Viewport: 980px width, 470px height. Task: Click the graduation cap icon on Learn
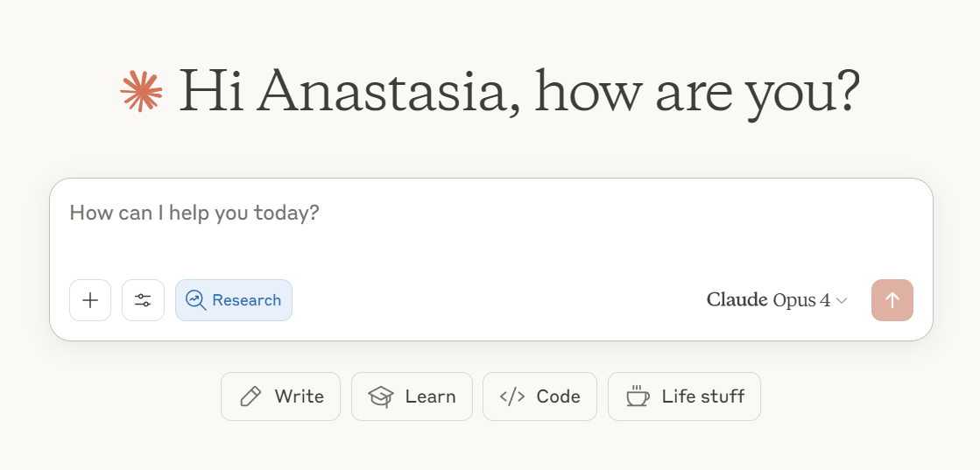click(x=381, y=396)
